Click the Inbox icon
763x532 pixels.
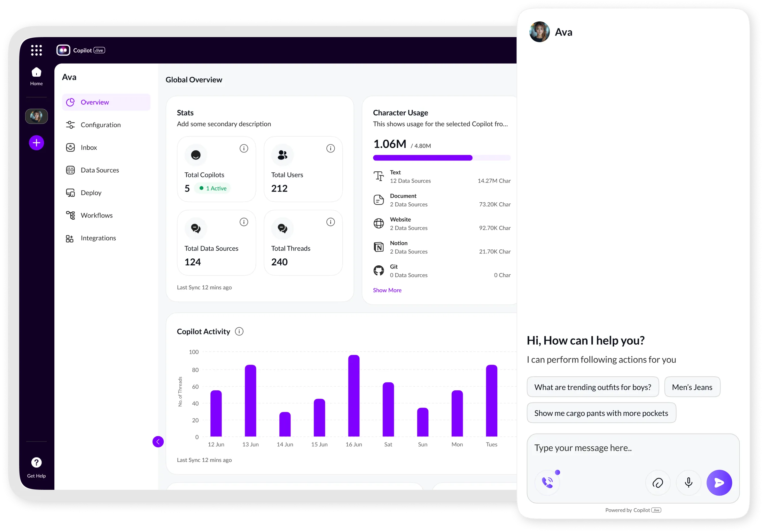tap(71, 147)
